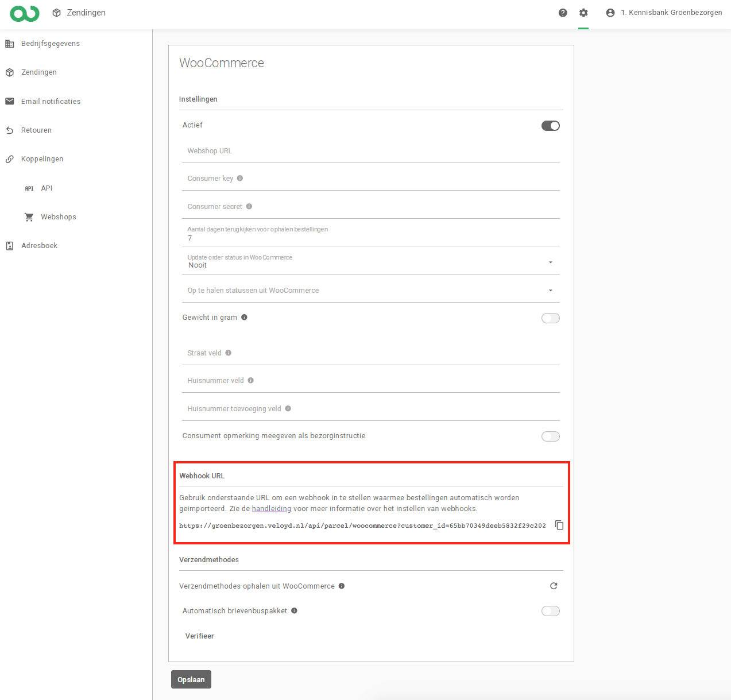This screenshot has width=731, height=700.
Task: Open Webshops in the sidebar
Action: point(58,217)
